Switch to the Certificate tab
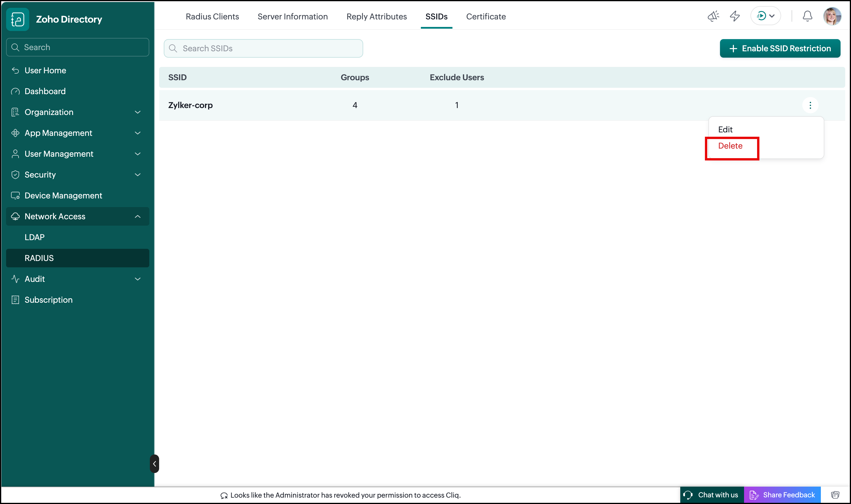This screenshot has height=504, width=851. pyautogui.click(x=486, y=16)
